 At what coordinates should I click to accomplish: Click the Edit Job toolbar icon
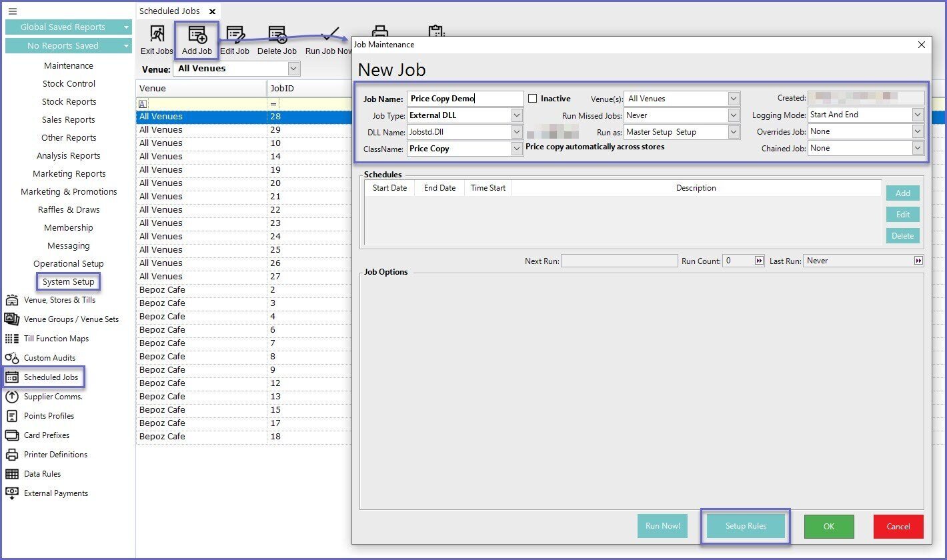click(x=235, y=41)
